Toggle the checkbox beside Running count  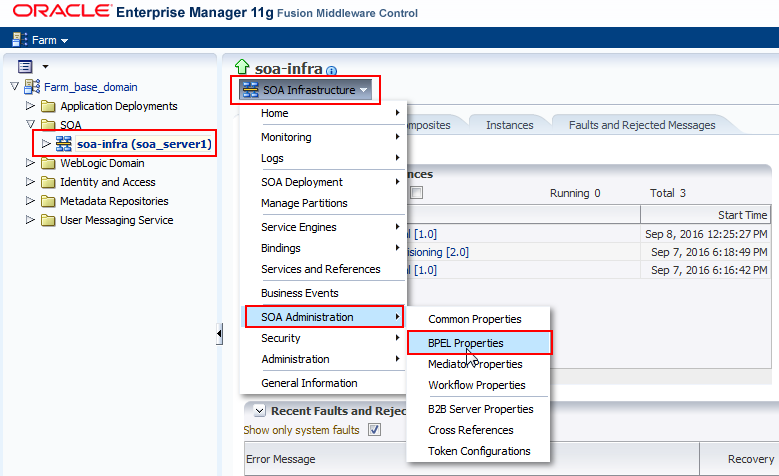tap(416, 192)
